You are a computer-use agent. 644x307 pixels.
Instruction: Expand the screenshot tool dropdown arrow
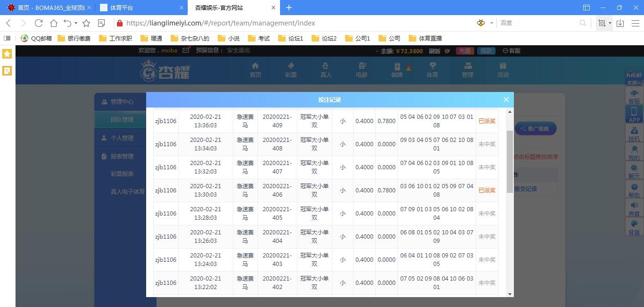pos(610,23)
